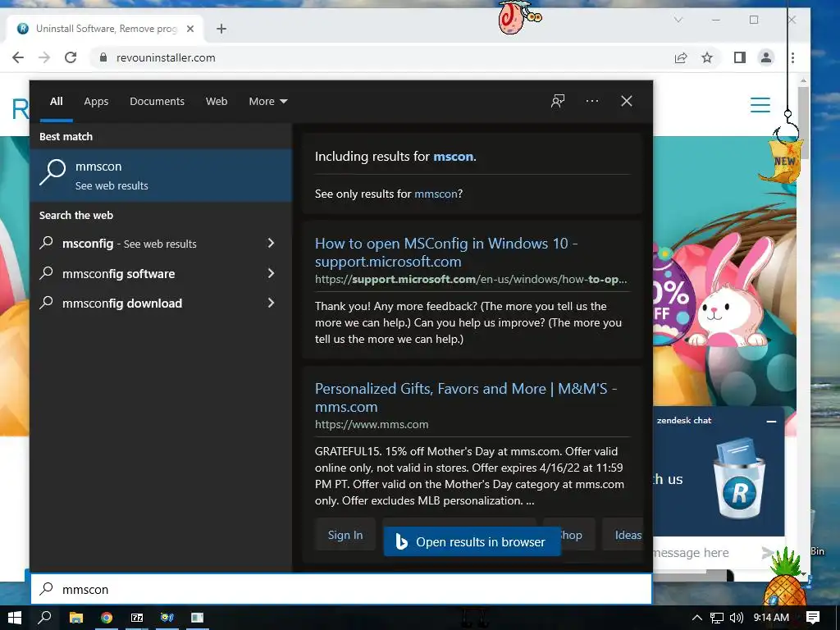Open the Action Center notifications icon

(x=813, y=618)
